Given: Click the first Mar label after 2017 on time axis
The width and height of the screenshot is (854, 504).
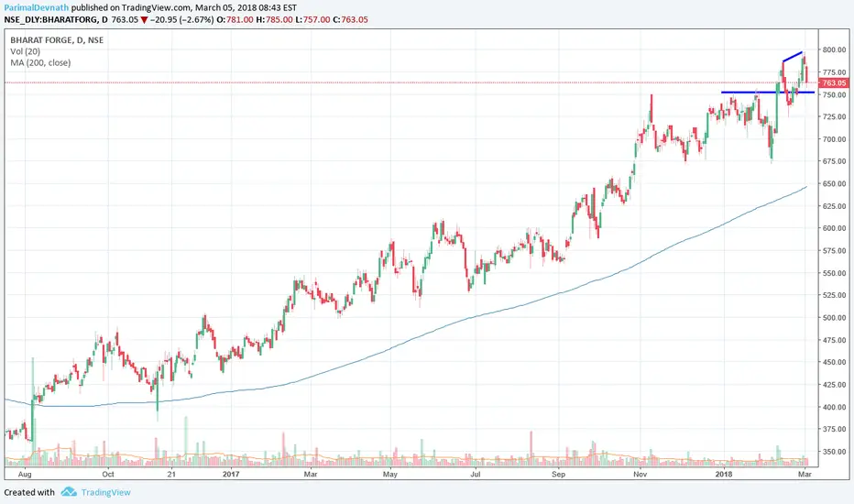Looking at the screenshot, I should 311,474.
